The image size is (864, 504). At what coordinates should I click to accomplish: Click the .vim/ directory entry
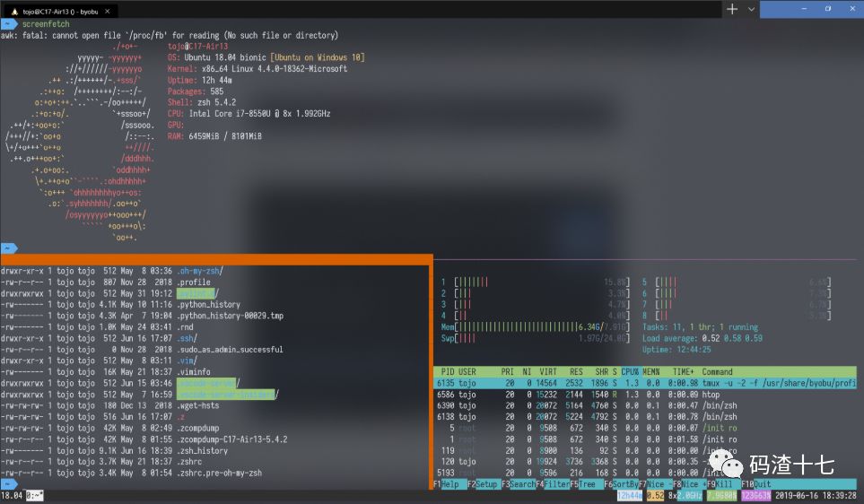187,361
